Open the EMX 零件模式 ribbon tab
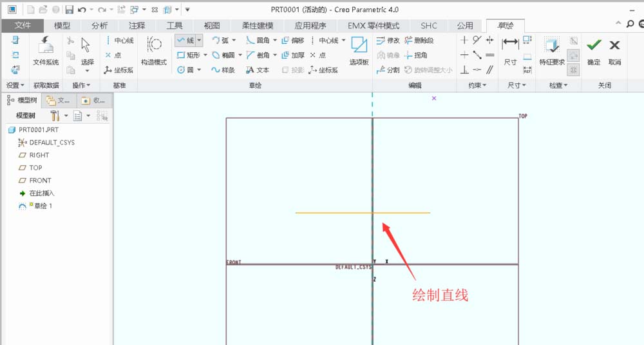Screen dimensions: 644x345 coord(374,26)
